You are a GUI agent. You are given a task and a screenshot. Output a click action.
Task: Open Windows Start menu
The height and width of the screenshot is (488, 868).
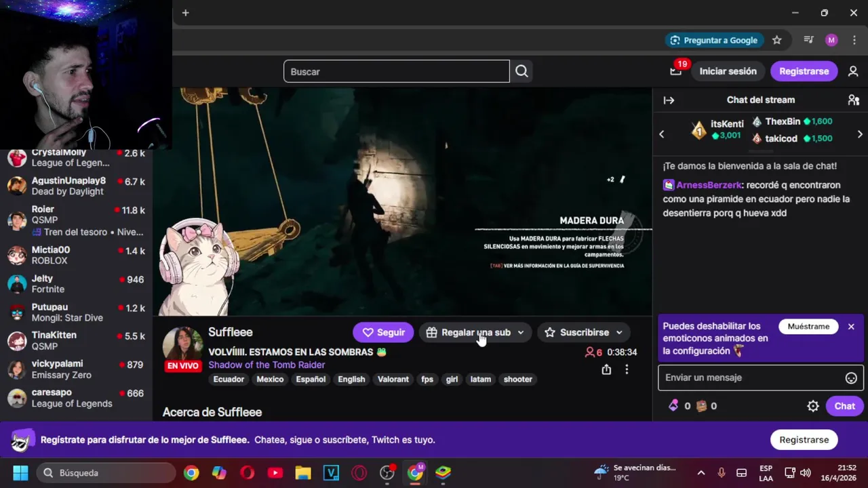(20, 472)
